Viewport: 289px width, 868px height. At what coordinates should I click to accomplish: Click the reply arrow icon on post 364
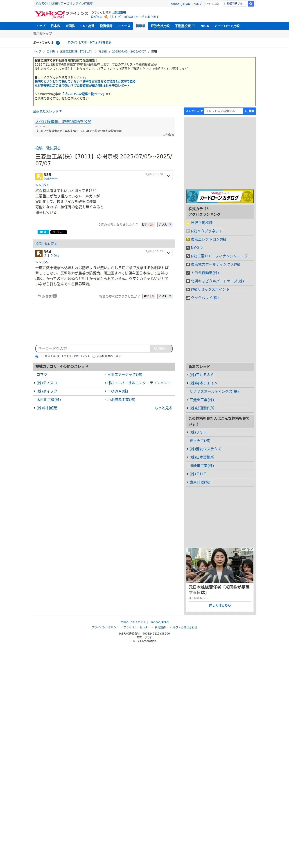[x=39, y=296]
